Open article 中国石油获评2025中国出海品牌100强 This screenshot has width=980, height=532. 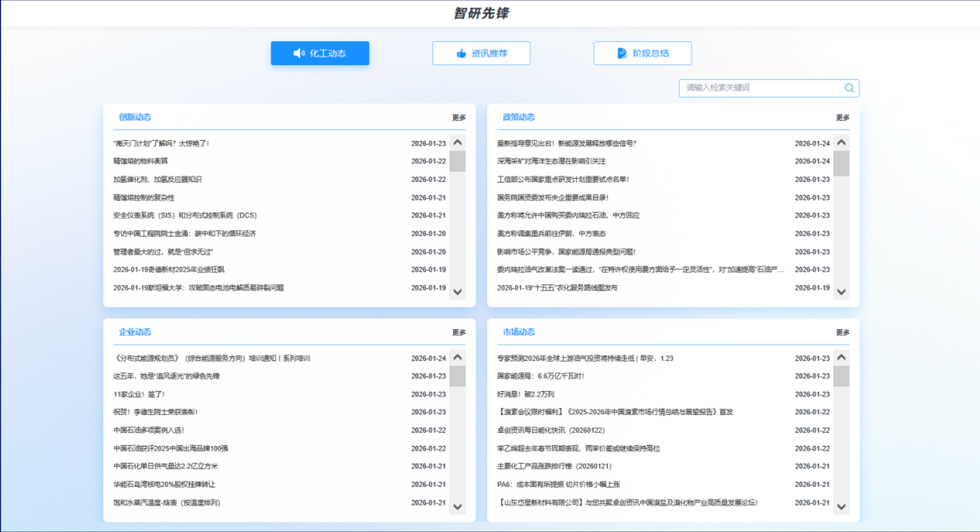point(170,448)
